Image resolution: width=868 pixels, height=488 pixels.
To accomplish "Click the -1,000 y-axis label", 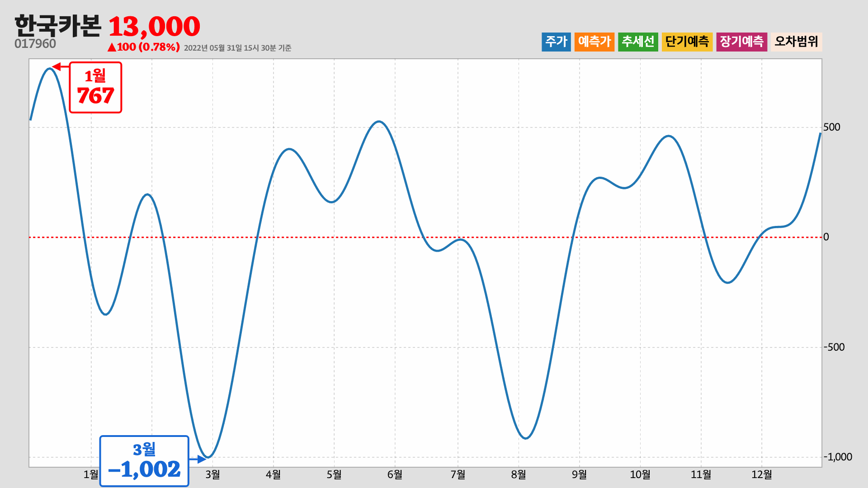I will tap(838, 457).
